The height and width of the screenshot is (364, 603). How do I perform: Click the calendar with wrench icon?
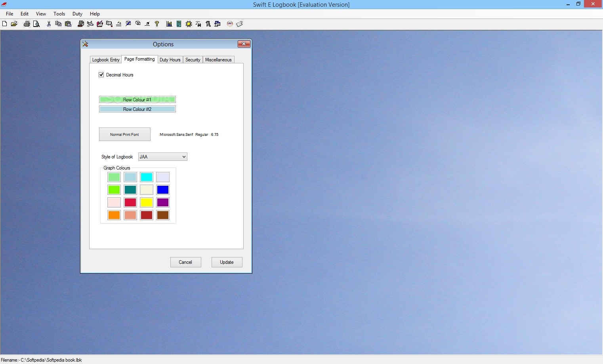pyautogui.click(x=239, y=24)
